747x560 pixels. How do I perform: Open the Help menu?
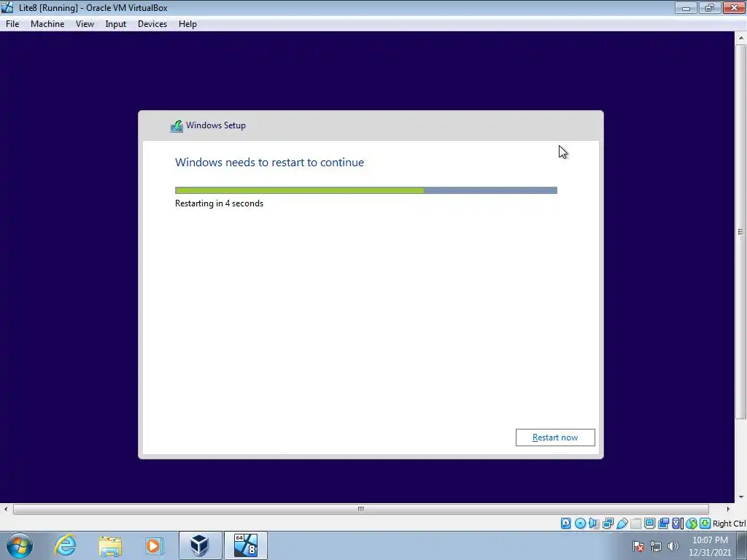(x=187, y=24)
